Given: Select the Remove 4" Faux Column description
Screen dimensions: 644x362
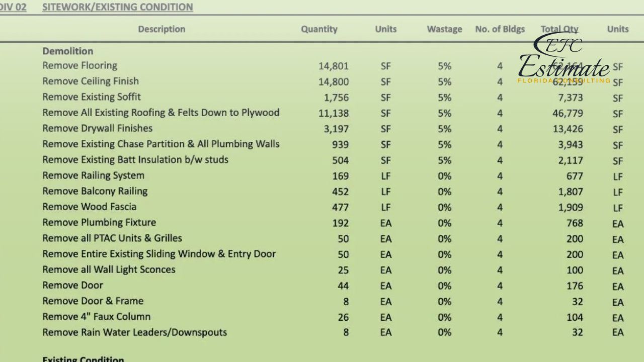Looking at the screenshot, I should 96,317.
